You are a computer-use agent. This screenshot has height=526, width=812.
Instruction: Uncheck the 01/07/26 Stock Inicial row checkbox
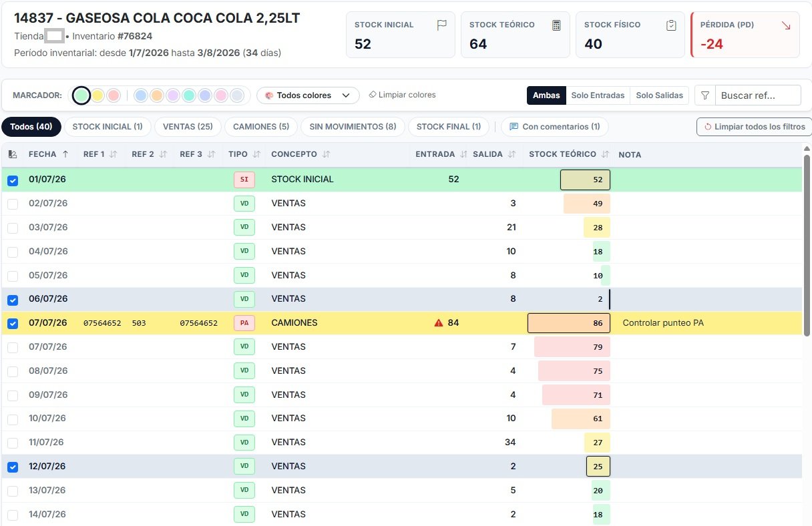13,180
